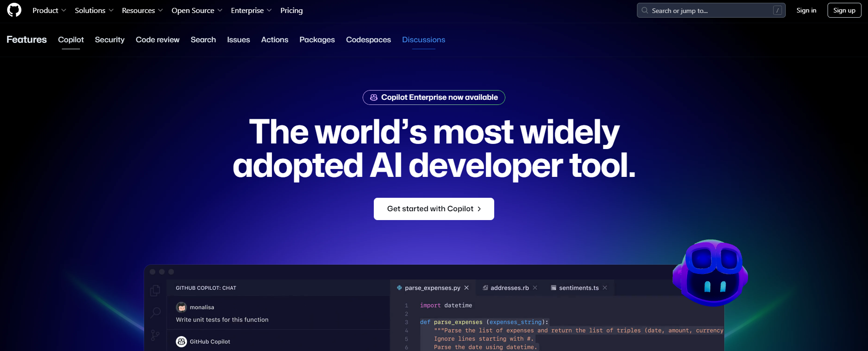Viewport: 868px width, 351px height.
Task: Select the Search features tab
Action: [x=203, y=40]
